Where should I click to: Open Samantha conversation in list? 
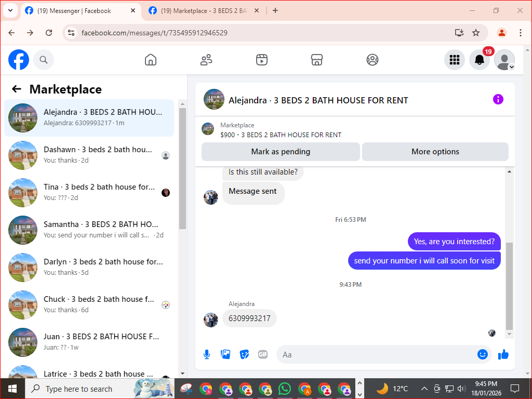point(89,230)
